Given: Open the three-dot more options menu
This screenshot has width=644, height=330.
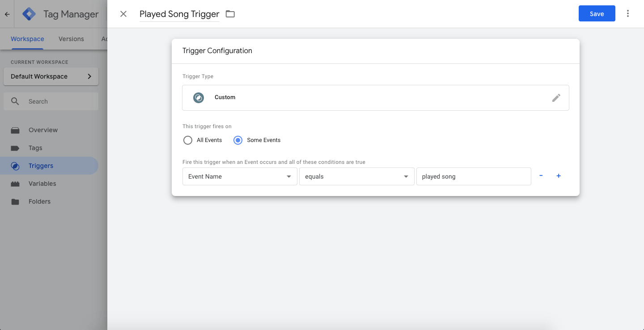Looking at the screenshot, I should (x=628, y=14).
